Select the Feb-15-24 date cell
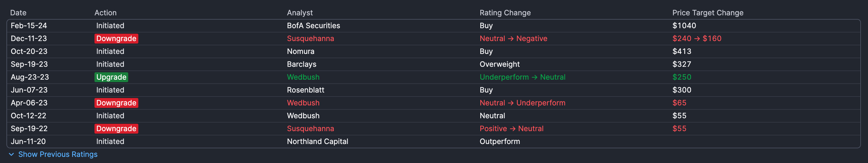The width and height of the screenshot is (868, 163). [29, 26]
